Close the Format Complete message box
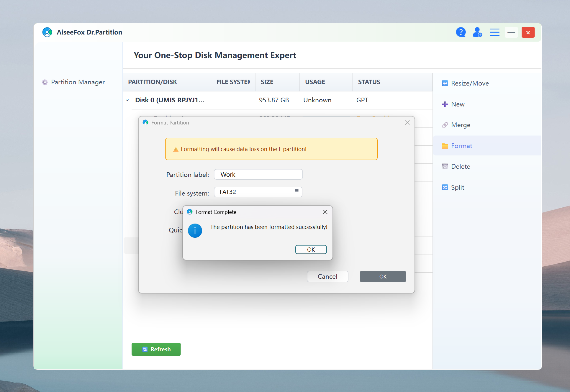This screenshot has width=570, height=392. pos(325,212)
